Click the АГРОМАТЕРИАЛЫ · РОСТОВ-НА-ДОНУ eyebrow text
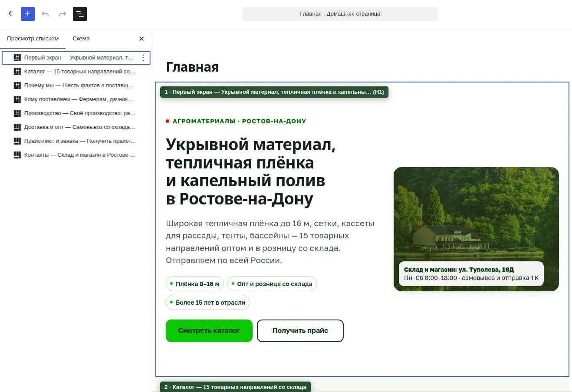This screenshot has height=392, width=572. coord(239,121)
